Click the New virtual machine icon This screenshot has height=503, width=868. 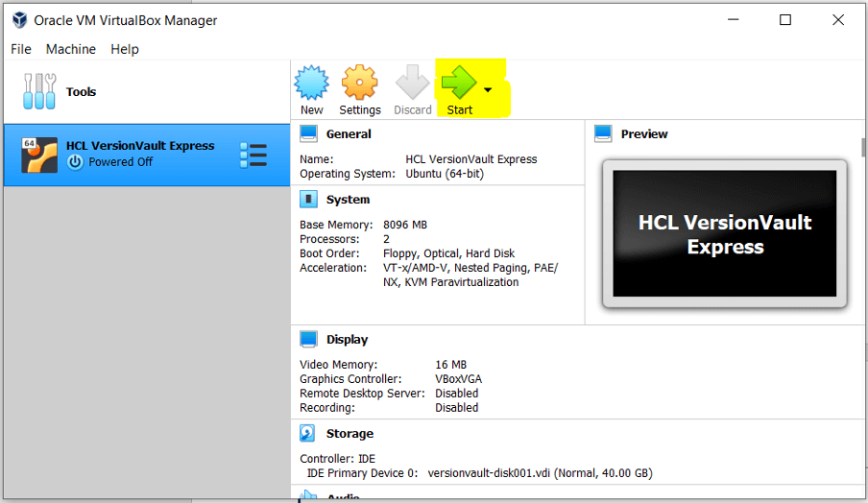(312, 83)
